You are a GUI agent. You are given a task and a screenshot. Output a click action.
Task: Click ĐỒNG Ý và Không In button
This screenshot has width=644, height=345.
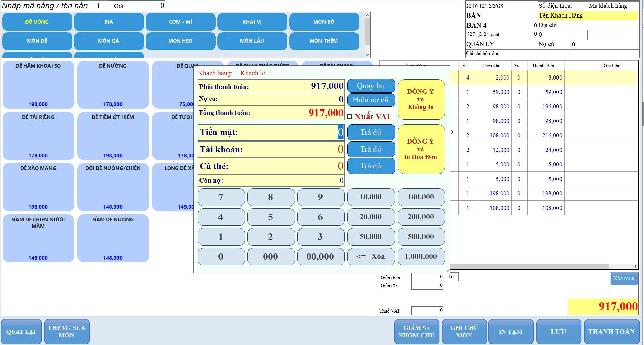(421, 99)
